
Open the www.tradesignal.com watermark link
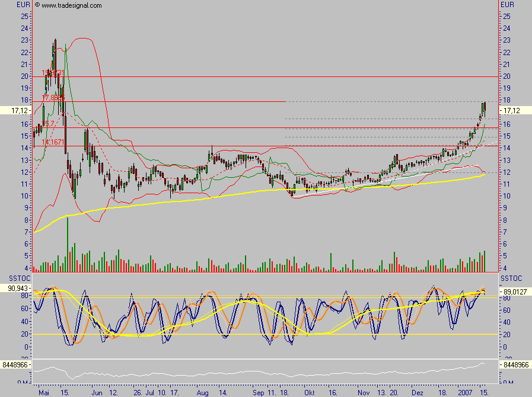(x=68, y=5)
